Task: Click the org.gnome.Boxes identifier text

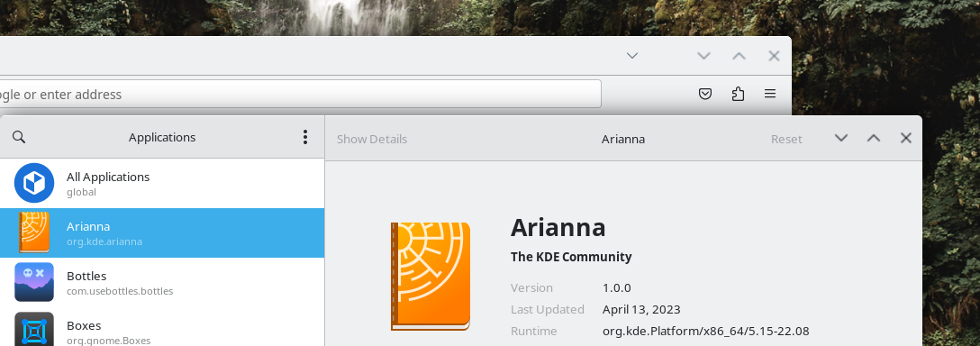Action: [109, 341]
